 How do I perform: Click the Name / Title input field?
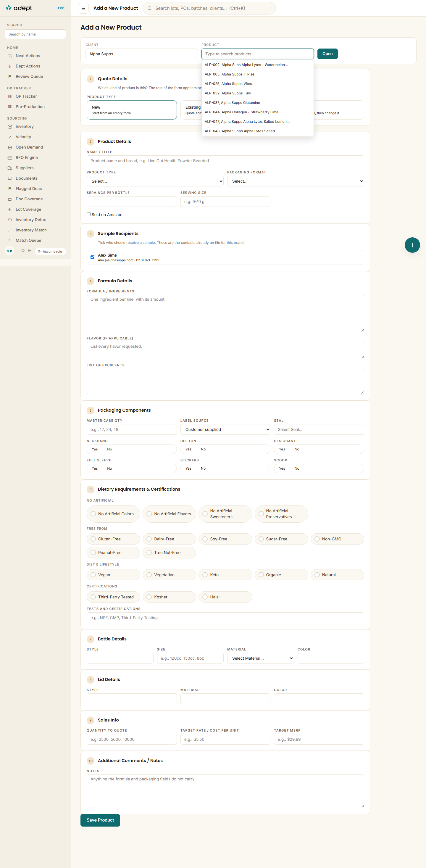[225, 161]
